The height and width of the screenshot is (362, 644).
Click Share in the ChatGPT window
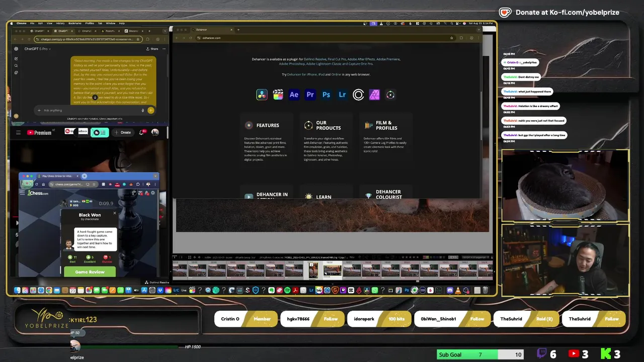[x=152, y=49]
